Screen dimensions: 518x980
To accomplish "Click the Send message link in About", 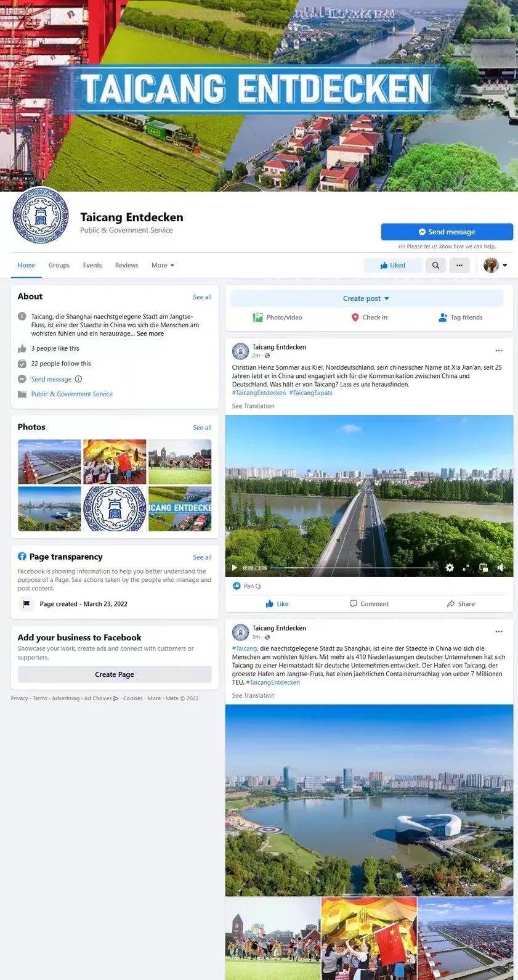I will coord(51,379).
